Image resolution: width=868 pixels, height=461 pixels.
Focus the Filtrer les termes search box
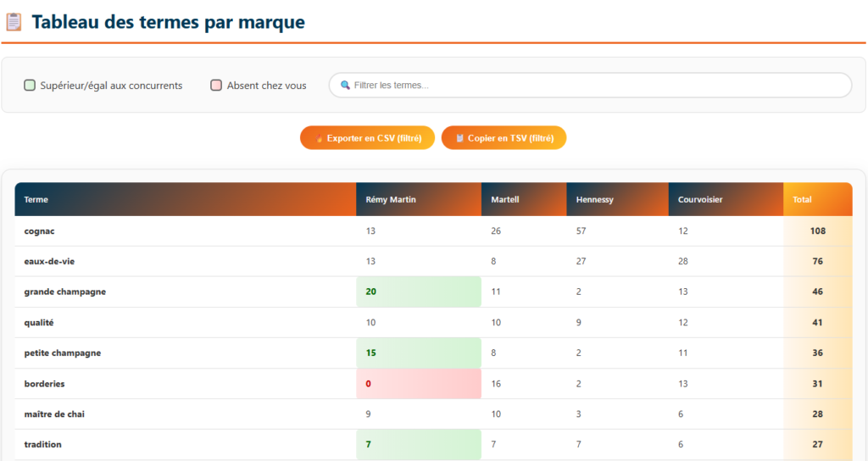click(593, 86)
